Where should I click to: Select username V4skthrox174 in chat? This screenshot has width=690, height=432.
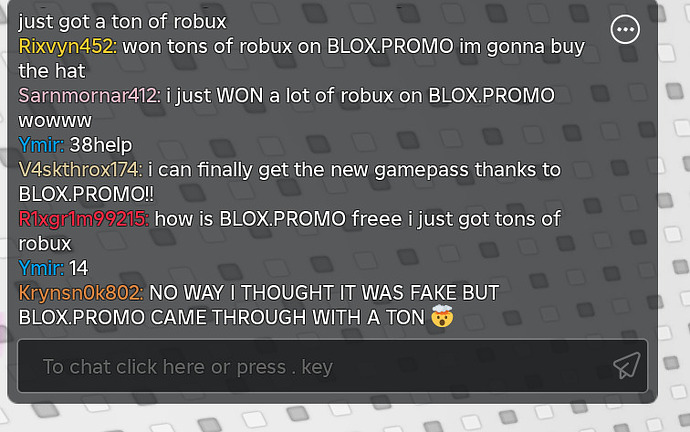tap(80, 169)
